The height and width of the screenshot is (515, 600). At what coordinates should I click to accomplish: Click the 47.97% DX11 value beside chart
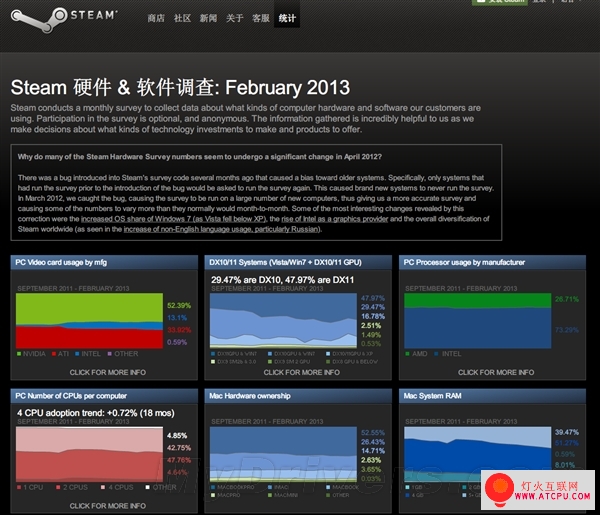point(373,298)
